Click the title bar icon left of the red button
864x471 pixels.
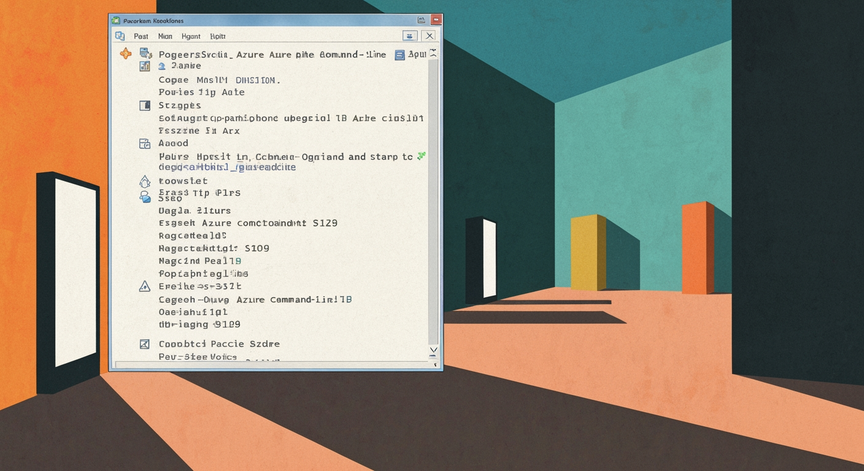(422, 20)
